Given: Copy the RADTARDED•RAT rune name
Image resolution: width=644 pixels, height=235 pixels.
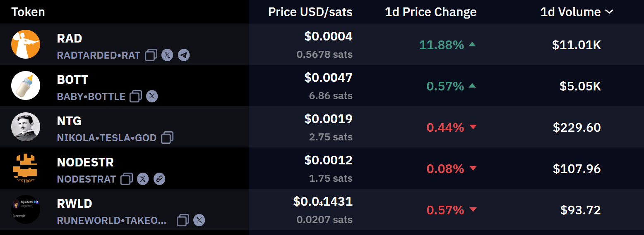Looking at the screenshot, I should [x=151, y=55].
